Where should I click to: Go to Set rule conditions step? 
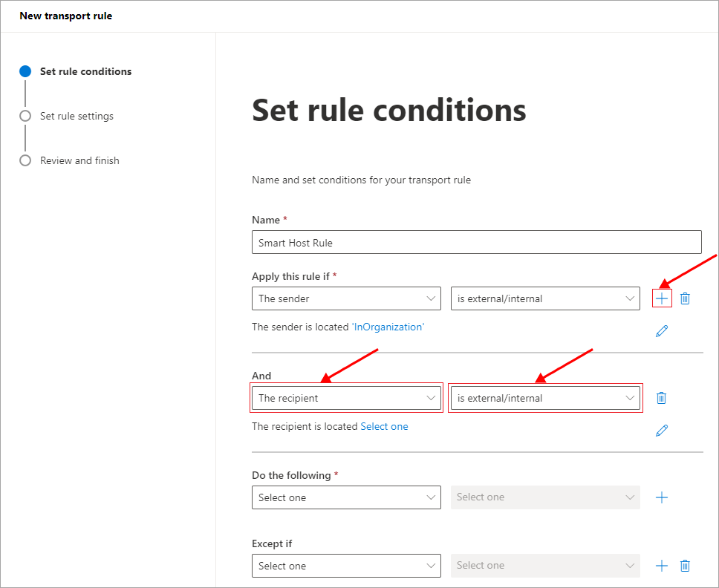click(x=85, y=72)
